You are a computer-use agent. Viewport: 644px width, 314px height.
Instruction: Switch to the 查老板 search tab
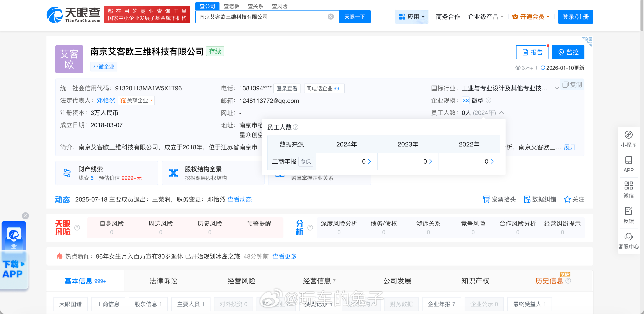click(231, 6)
